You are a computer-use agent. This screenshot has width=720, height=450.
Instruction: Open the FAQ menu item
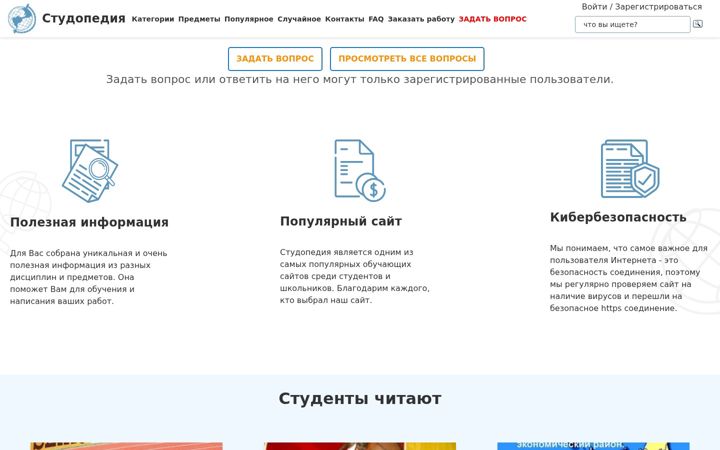(x=376, y=19)
